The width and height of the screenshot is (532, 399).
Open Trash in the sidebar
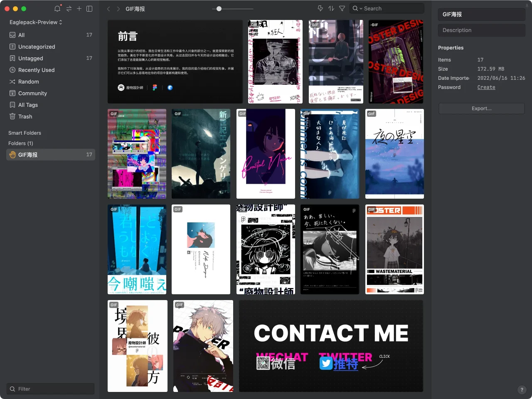[51, 116]
